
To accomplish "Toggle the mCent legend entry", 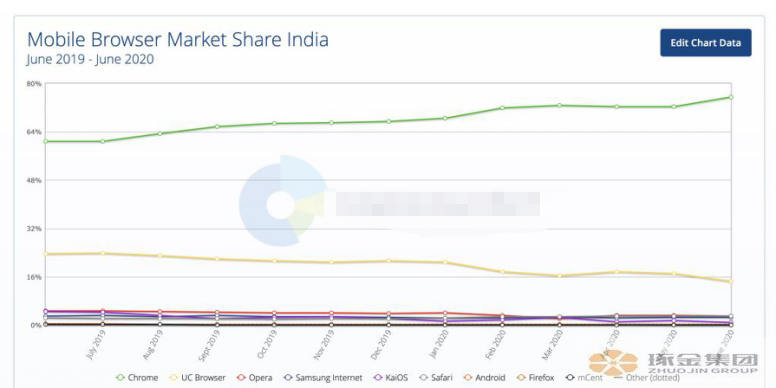I will (584, 378).
